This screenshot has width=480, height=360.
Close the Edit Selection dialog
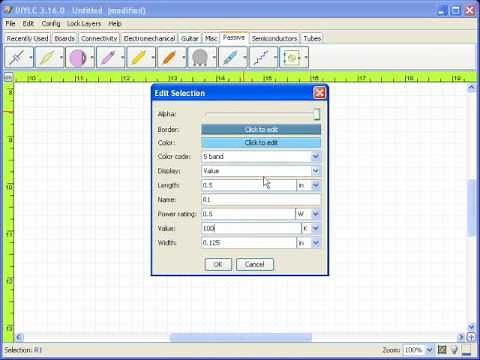pyautogui.click(x=319, y=93)
